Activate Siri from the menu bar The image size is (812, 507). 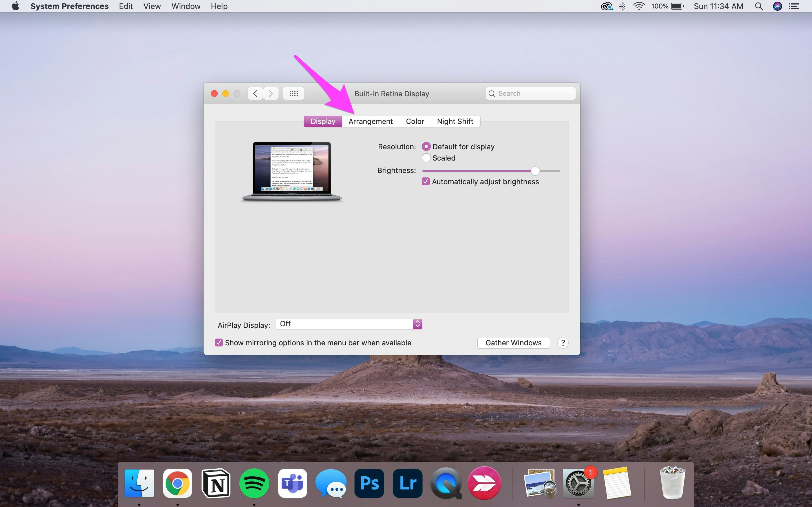click(777, 6)
